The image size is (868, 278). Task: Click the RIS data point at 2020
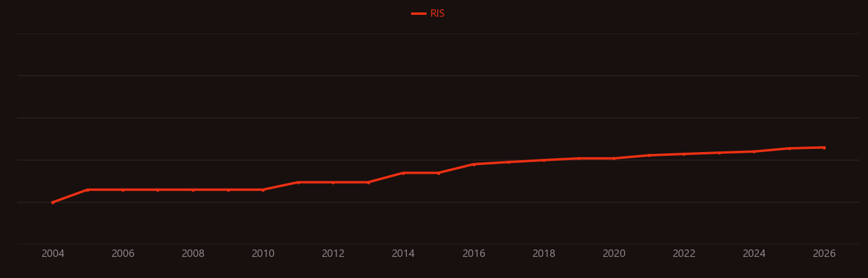(x=614, y=158)
